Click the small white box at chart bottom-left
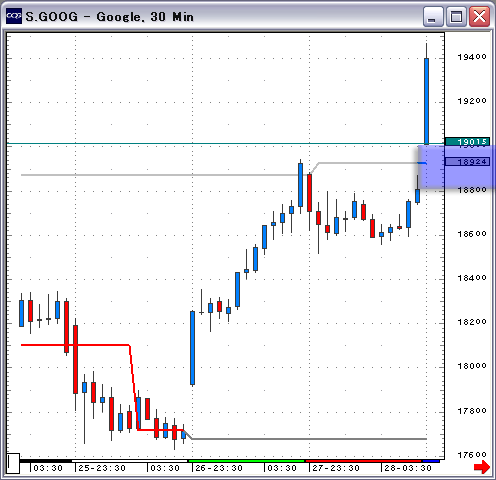The width and height of the screenshot is (496, 480). (13, 463)
